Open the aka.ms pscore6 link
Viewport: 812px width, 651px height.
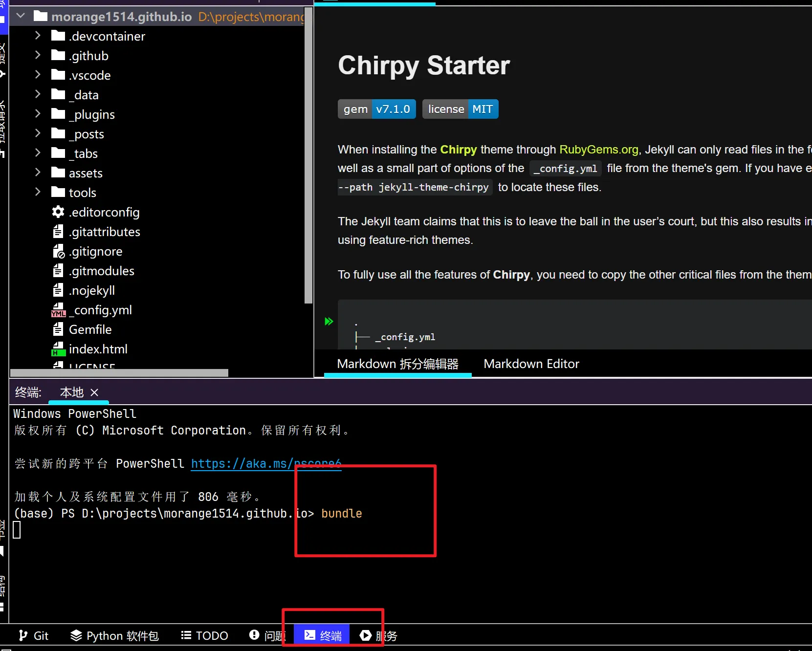(266, 463)
